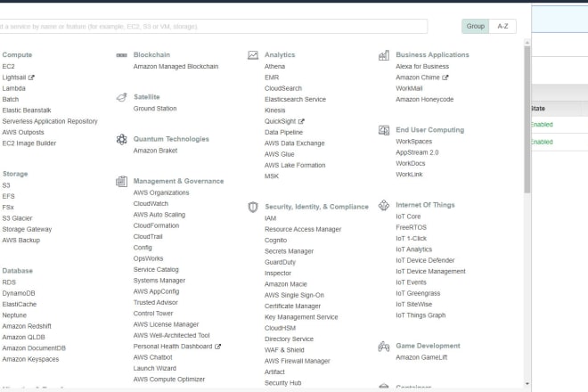This screenshot has height=392, width=588.
Task: Click the Quantum Technologies atom icon
Action: (x=121, y=139)
